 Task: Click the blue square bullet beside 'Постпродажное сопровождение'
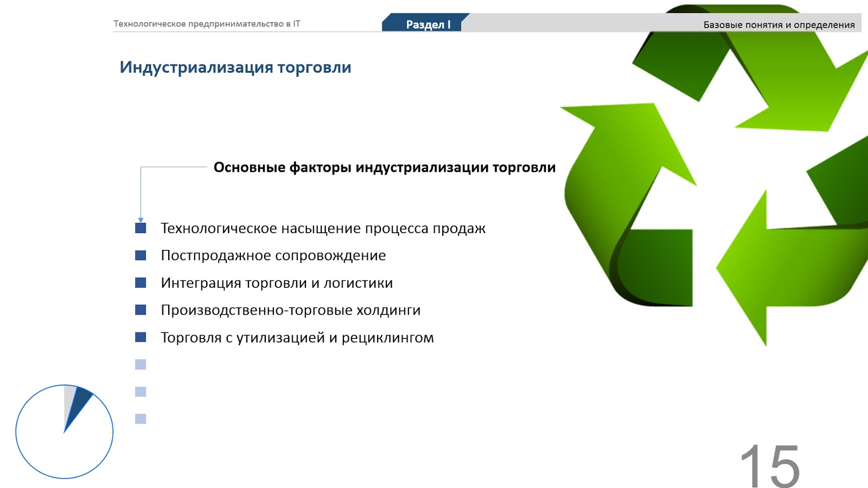(140, 255)
